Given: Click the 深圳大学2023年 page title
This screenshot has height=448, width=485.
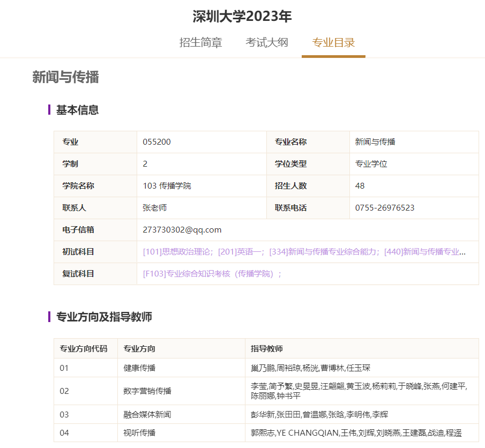Looking at the screenshot, I should [242, 17].
